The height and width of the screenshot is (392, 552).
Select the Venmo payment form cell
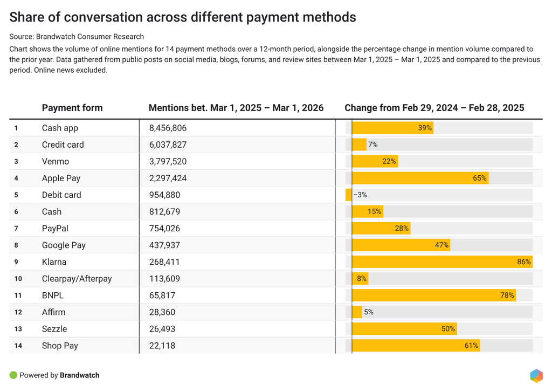(x=56, y=162)
